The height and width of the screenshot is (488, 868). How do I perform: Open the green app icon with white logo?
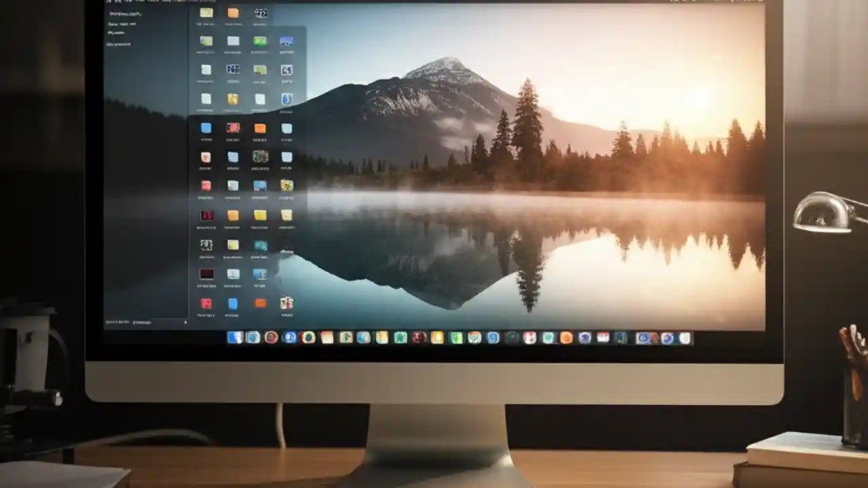click(260, 41)
